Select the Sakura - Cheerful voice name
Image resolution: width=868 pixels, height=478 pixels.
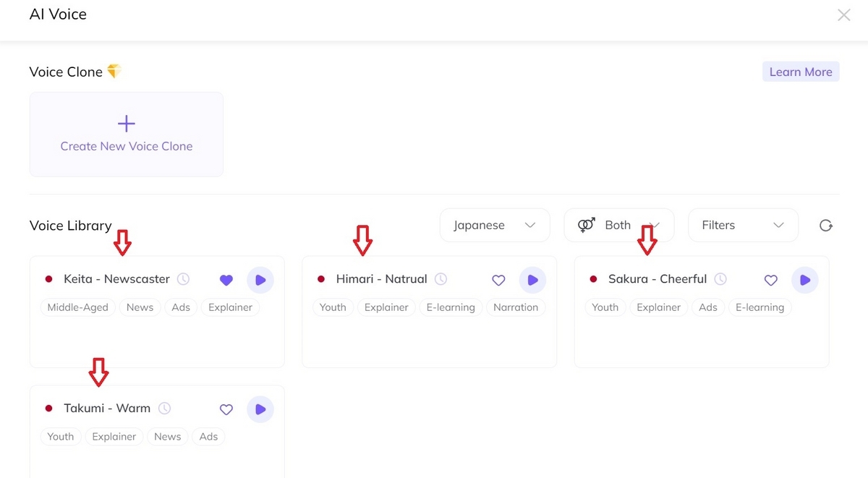pos(658,278)
